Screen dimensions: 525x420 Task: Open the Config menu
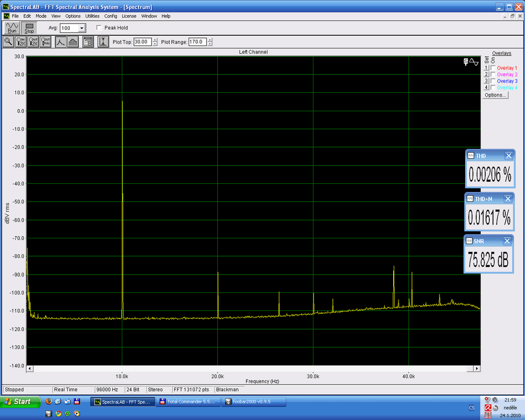(111, 16)
